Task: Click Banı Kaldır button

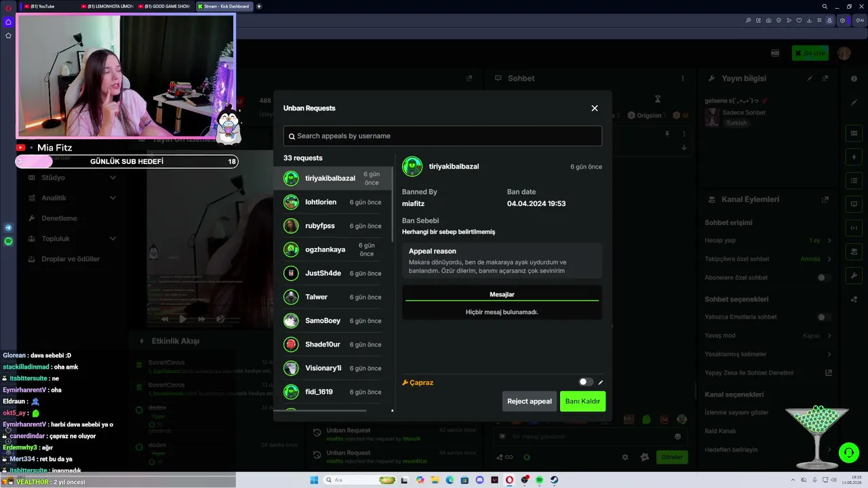Action: [583, 401]
